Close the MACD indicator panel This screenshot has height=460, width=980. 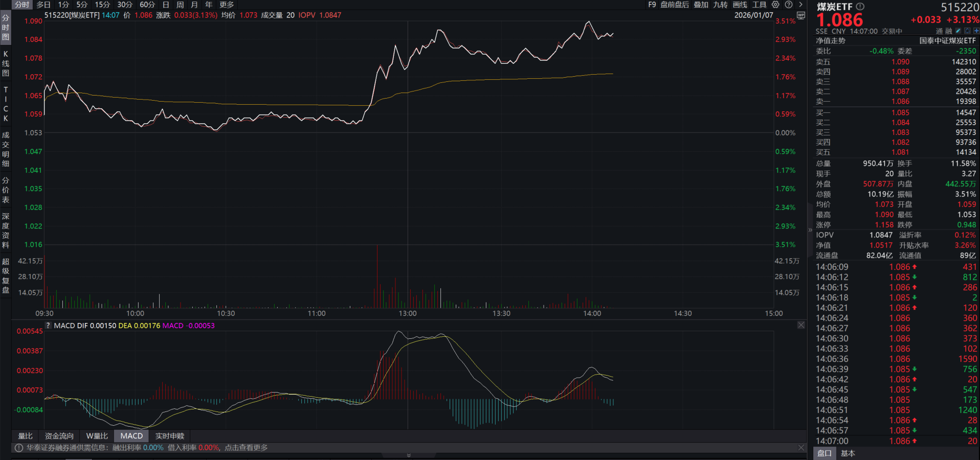coord(801,325)
